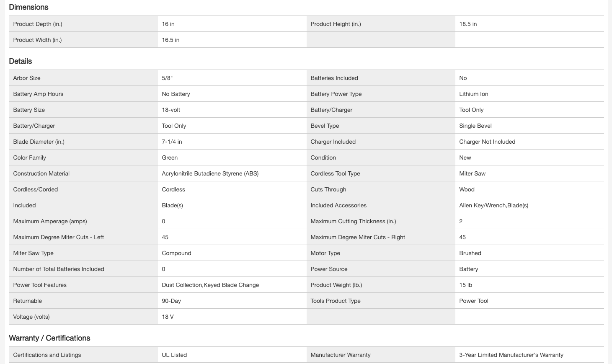Click the 18.5 in product height value
The image size is (612, 364).
click(468, 24)
